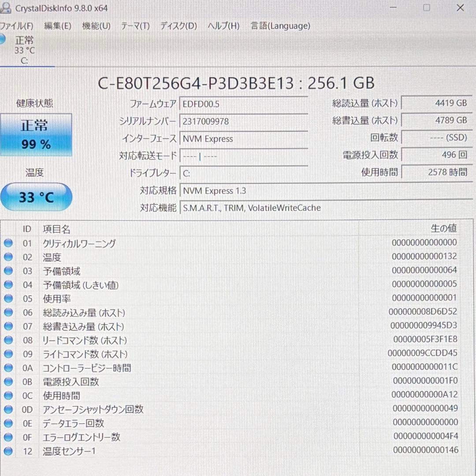Image resolution: width=476 pixels, height=476 pixels.
Task: Select the ライトコマンド数 (ホスト) attribute name
Action: (x=85, y=354)
